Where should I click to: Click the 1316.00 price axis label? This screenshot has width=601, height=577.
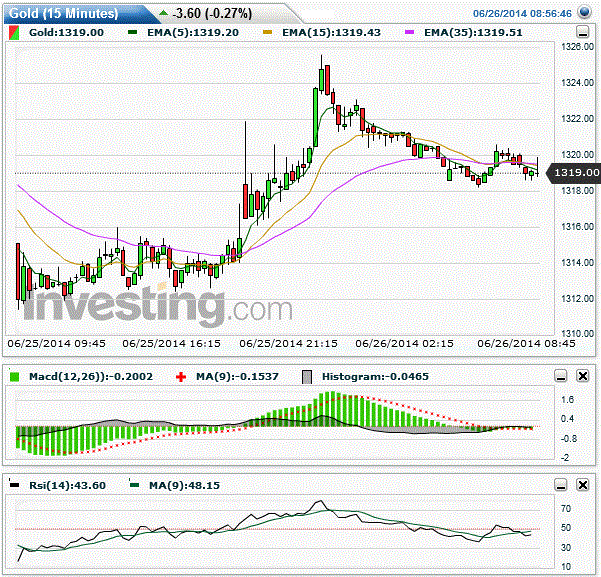[578, 227]
